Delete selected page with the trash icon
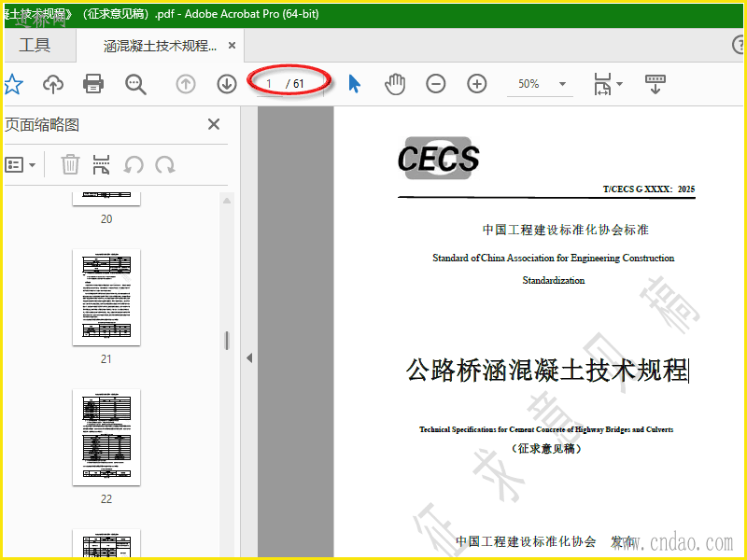Viewport: 747px width, 560px height. click(x=70, y=164)
